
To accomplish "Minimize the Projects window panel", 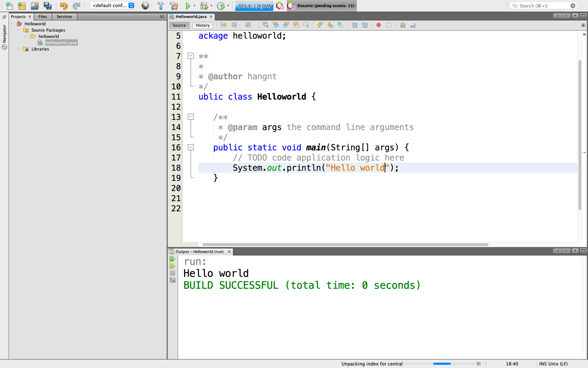I will (162, 16).
